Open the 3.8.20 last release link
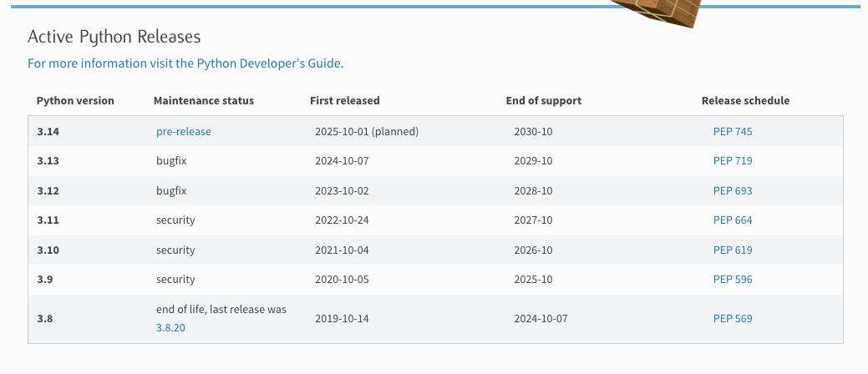 pos(170,328)
